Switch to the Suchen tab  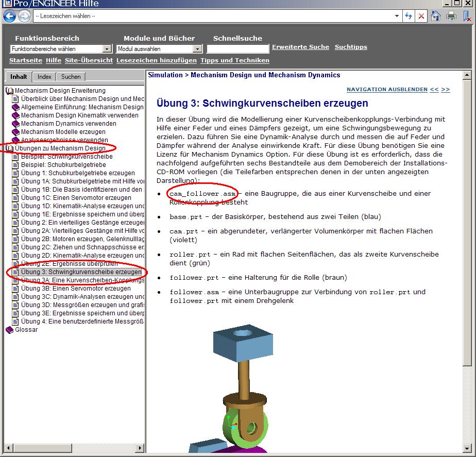click(x=71, y=77)
